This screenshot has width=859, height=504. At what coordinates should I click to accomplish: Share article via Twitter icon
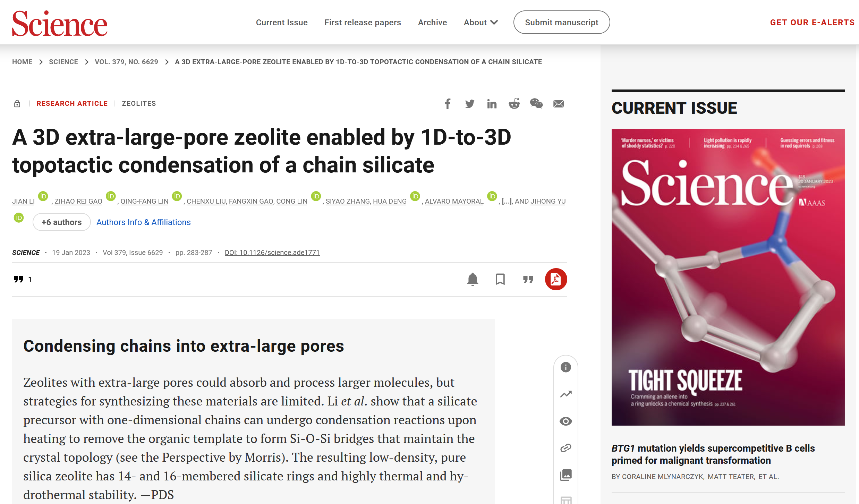tap(470, 104)
